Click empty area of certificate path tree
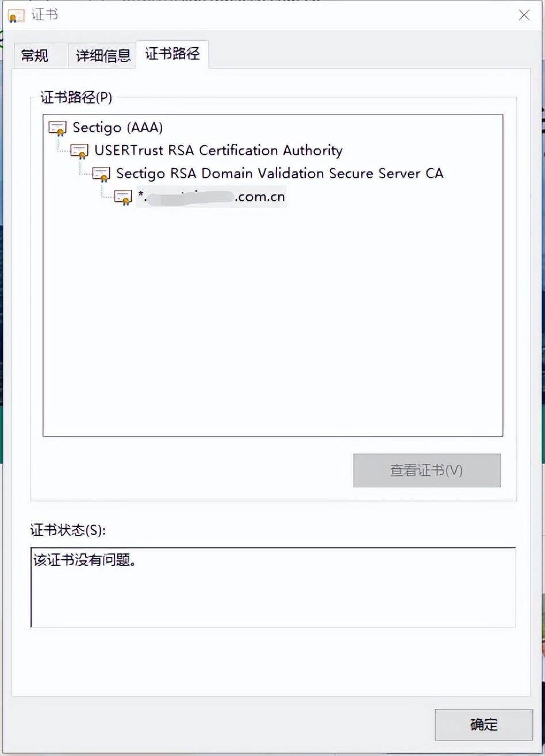Screen dimensions: 545x756 coord(273,322)
